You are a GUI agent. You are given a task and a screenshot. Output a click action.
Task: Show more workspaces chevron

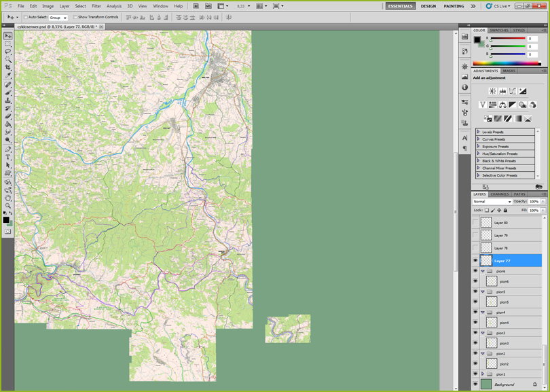(x=473, y=6)
